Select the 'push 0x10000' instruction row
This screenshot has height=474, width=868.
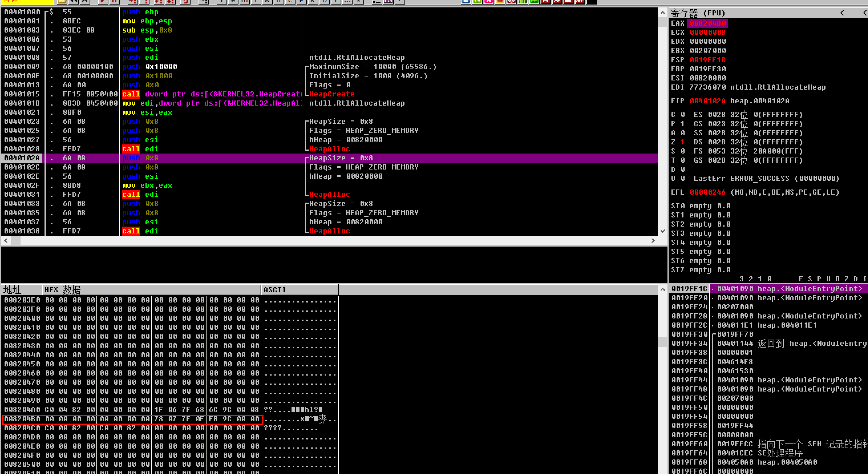329,67
